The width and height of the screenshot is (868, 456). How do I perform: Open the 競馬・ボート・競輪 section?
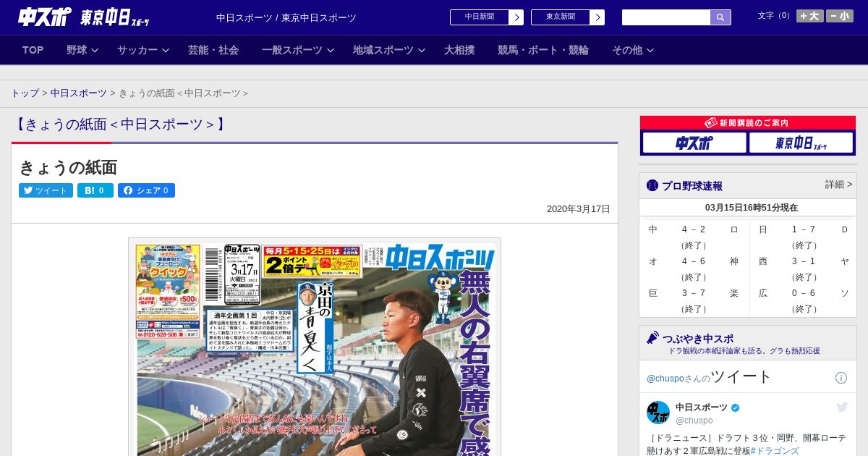click(x=543, y=50)
